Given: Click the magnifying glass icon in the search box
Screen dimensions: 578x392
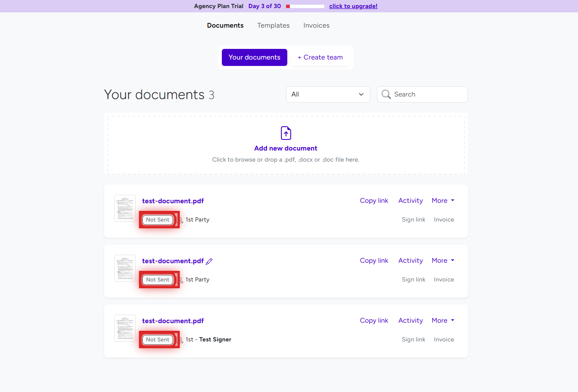Looking at the screenshot, I should click(386, 94).
